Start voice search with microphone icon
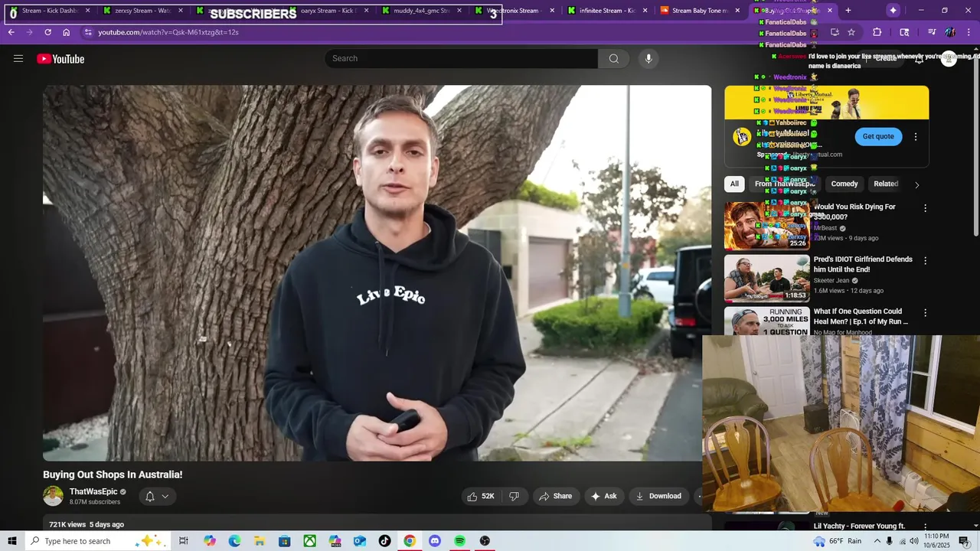This screenshot has height=551, width=980. [648, 59]
